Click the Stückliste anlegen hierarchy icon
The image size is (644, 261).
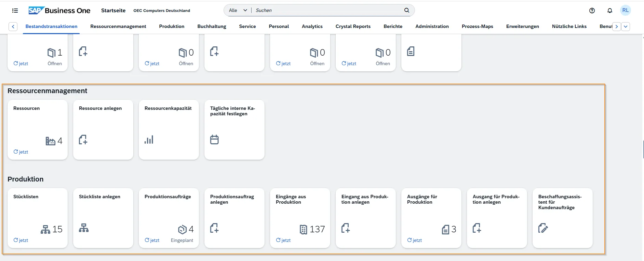(84, 228)
